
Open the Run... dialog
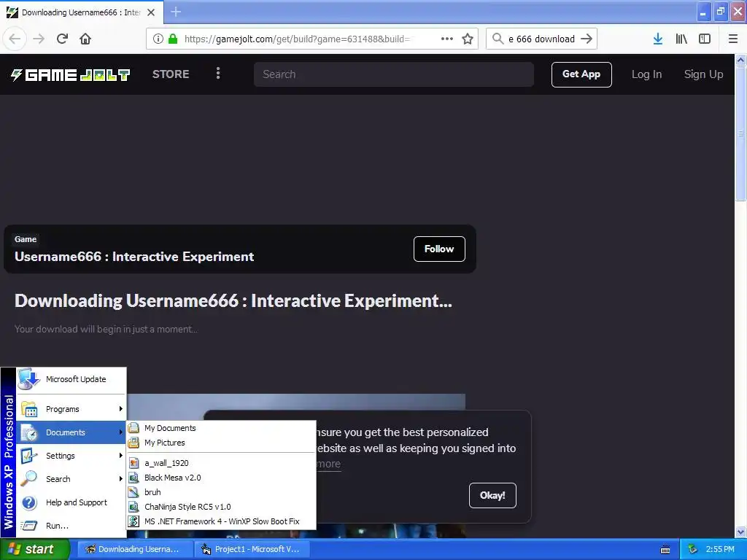[71, 526]
